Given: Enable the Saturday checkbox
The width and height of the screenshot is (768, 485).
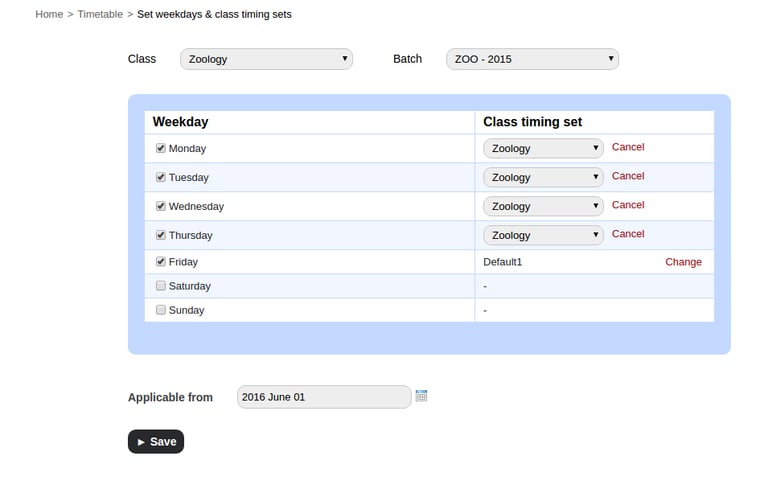Looking at the screenshot, I should pos(161,286).
